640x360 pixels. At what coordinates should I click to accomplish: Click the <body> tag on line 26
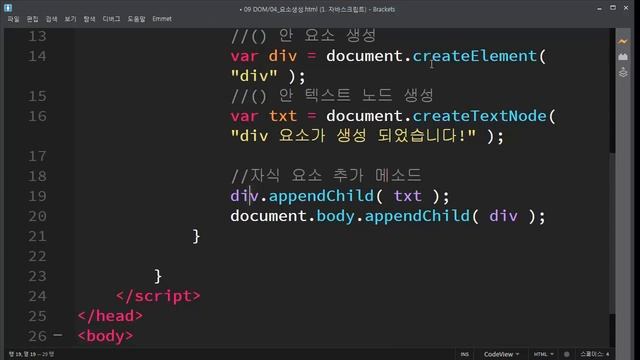[105, 336]
